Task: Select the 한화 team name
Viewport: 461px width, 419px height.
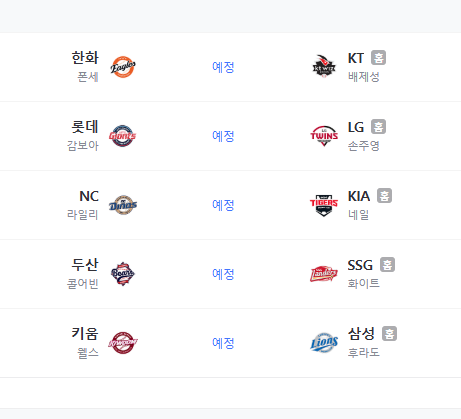Action: [x=85, y=58]
